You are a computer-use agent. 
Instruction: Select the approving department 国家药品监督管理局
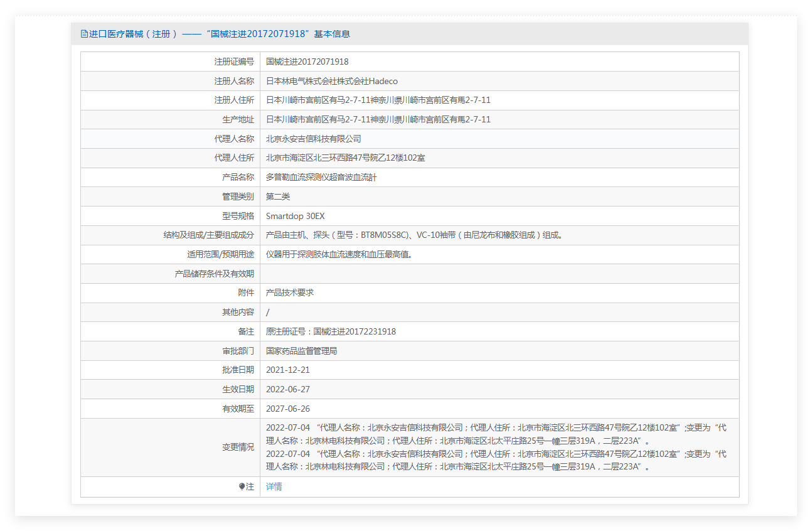(x=302, y=351)
